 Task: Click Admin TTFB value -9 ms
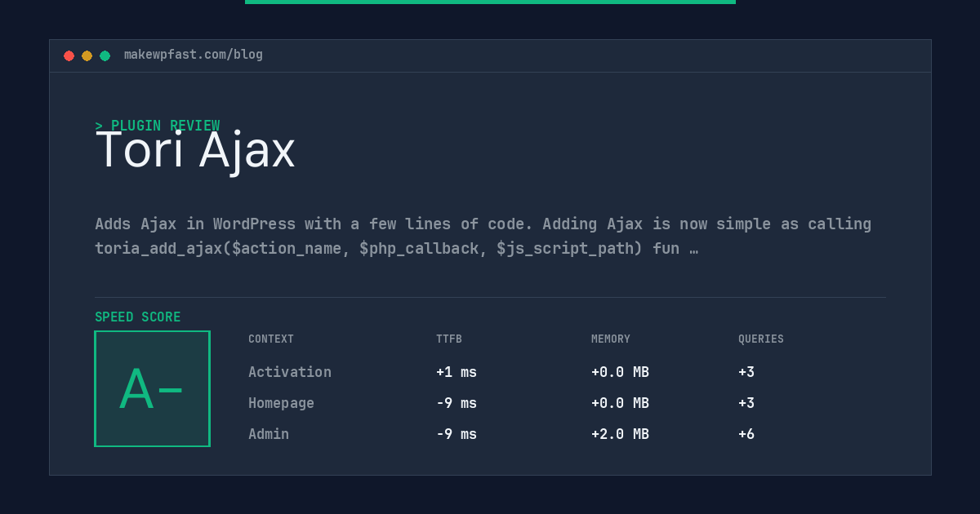pos(457,434)
